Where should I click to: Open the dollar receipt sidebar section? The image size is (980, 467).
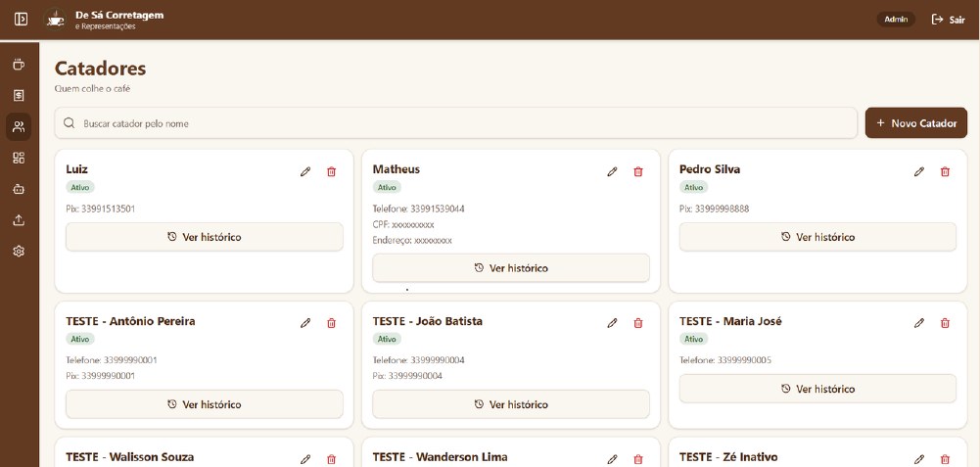click(x=19, y=96)
